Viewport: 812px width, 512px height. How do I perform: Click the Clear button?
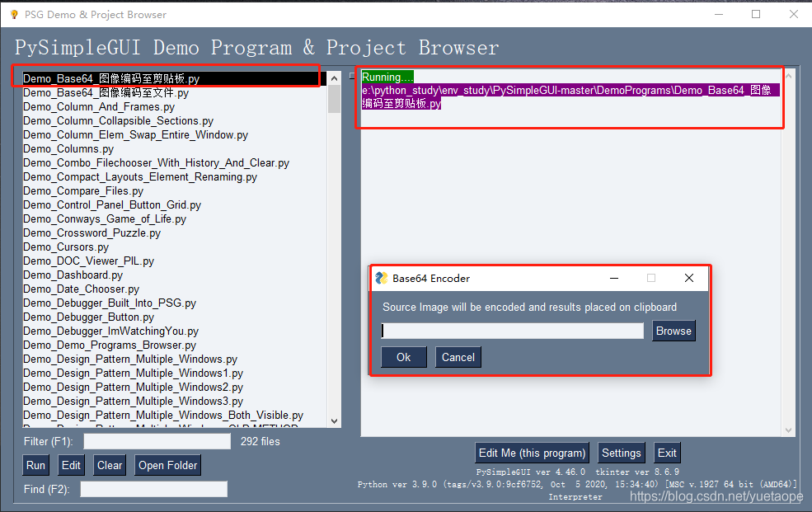tap(110, 465)
